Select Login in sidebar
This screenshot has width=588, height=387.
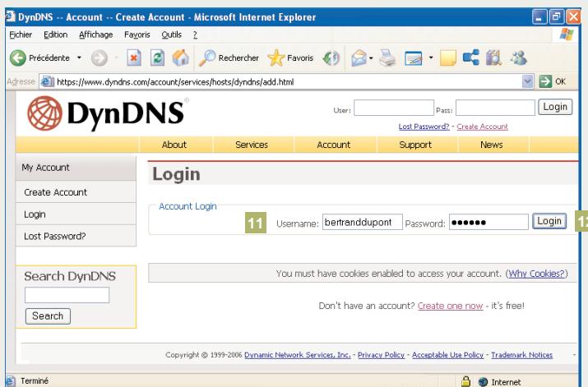[76, 214]
